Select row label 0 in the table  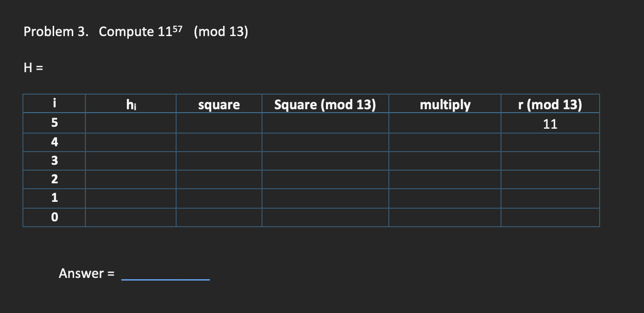tap(54, 216)
